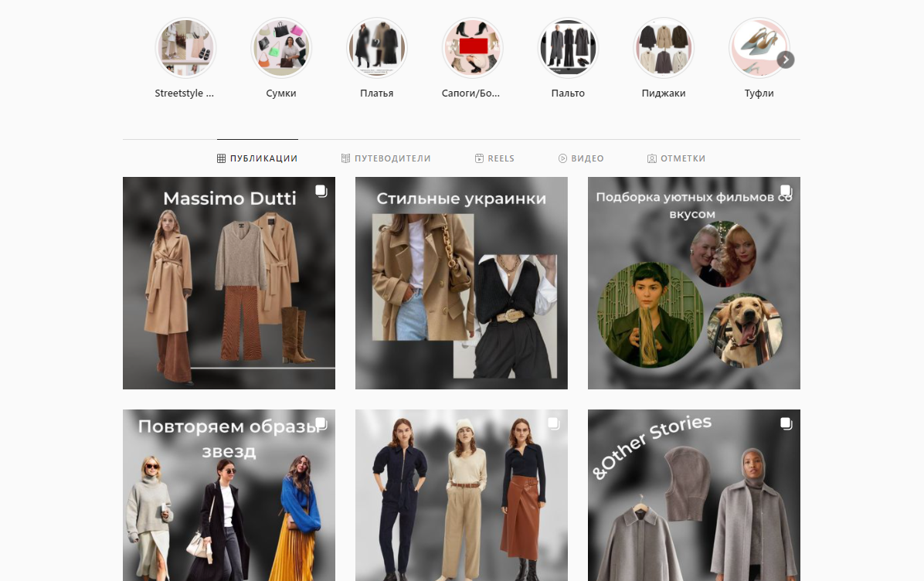Open the &Other Stories post
924x581 pixels.
point(694,494)
